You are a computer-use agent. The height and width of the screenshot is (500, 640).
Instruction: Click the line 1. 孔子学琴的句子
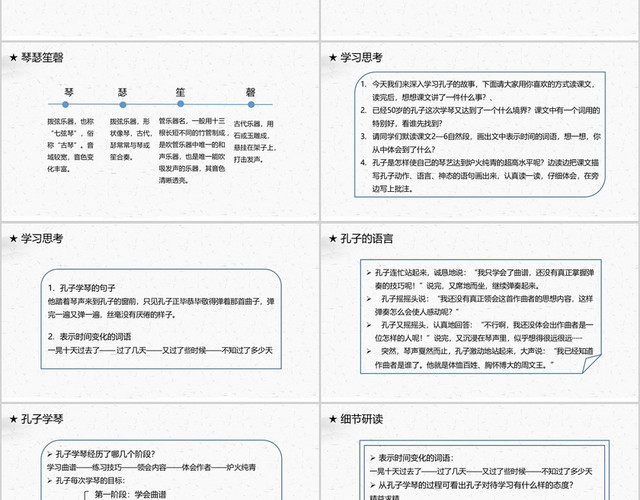(x=82, y=288)
